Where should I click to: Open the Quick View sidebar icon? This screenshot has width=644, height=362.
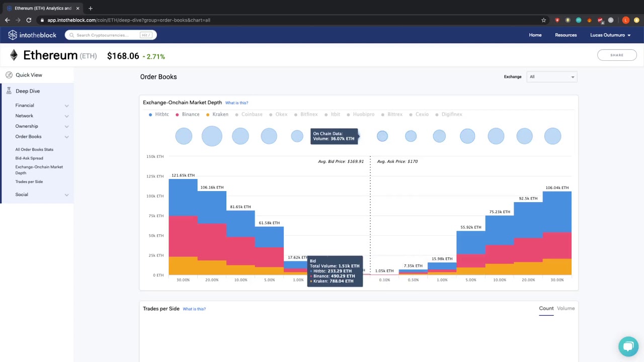pyautogui.click(x=9, y=75)
